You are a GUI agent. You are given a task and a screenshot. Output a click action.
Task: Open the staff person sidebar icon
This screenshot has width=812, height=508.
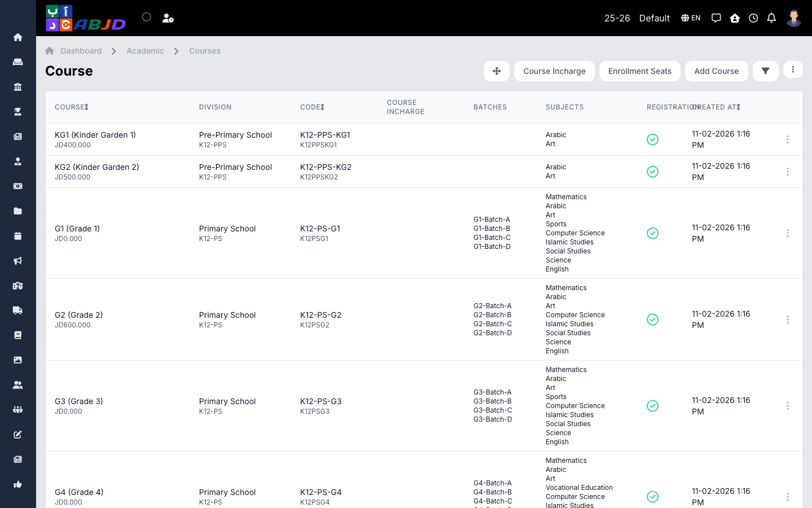(17, 161)
